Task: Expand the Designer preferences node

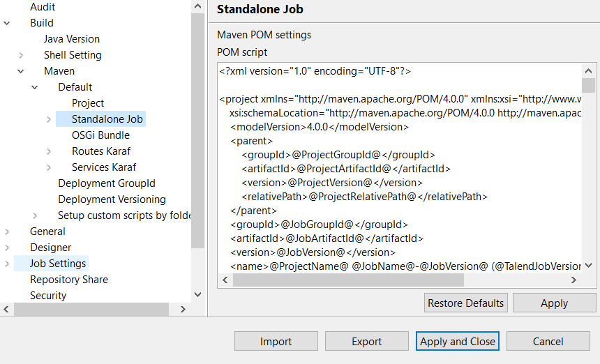Action: 7,248
